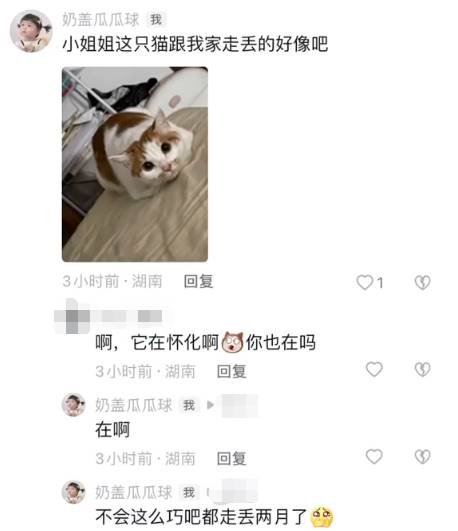Reply to the '它在怀化啊' comment
The height and width of the screenshot is (531, 458).
pyautogui.click(x=231, y=371)
